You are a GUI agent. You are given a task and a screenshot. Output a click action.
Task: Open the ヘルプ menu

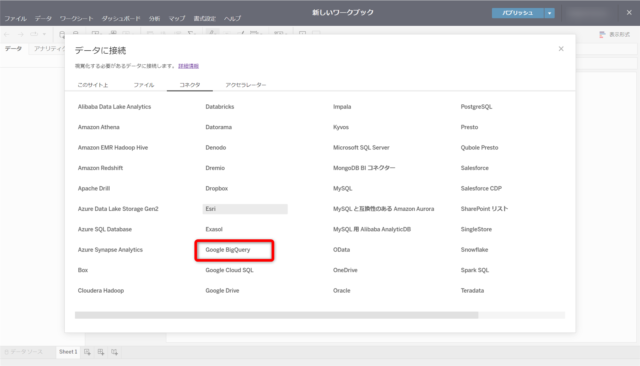232,19
